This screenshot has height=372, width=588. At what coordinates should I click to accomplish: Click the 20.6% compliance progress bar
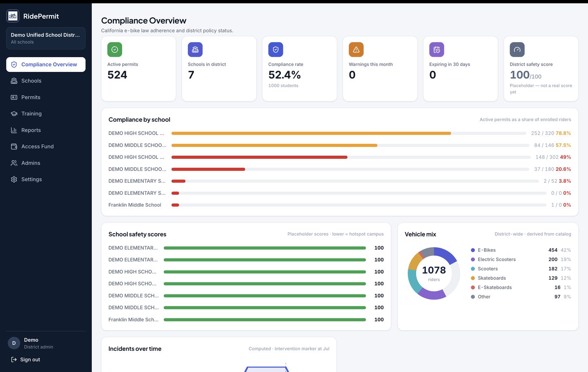tap(350, 169)
